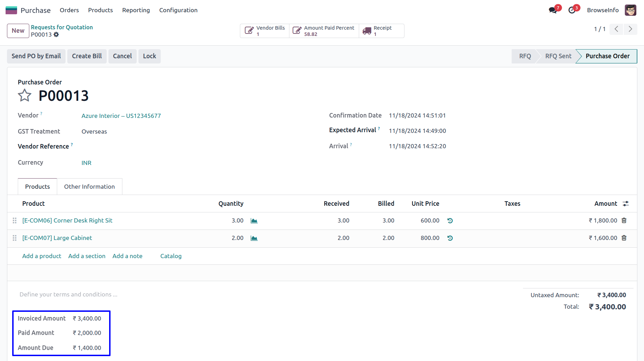The height and width of the screenshot is (361, 644).
Task: Open the column options adjust icon
Action: point(626,204)
